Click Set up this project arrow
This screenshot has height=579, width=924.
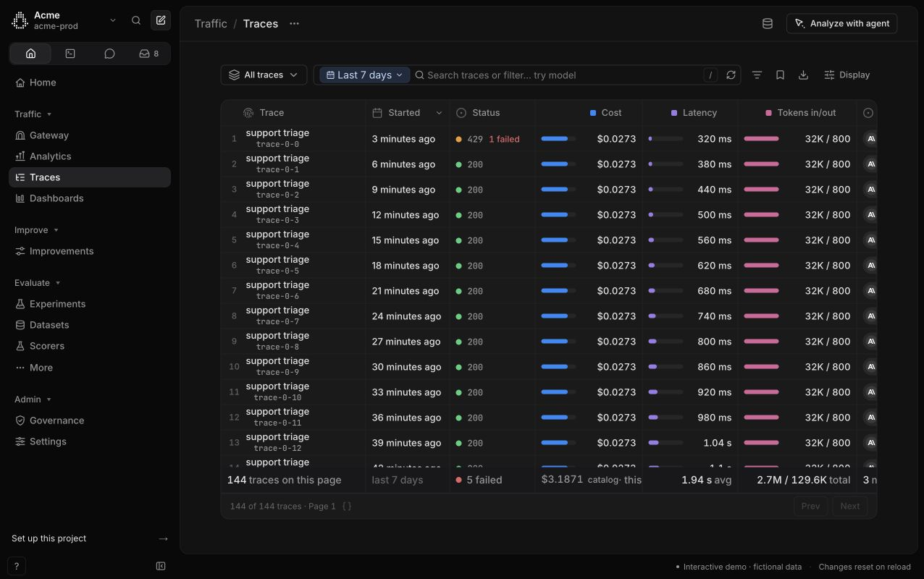pos(163,538)
